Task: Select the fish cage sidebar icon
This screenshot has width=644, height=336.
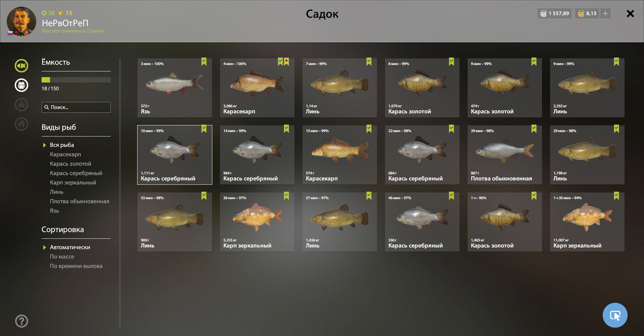Action: click(21, 85)
